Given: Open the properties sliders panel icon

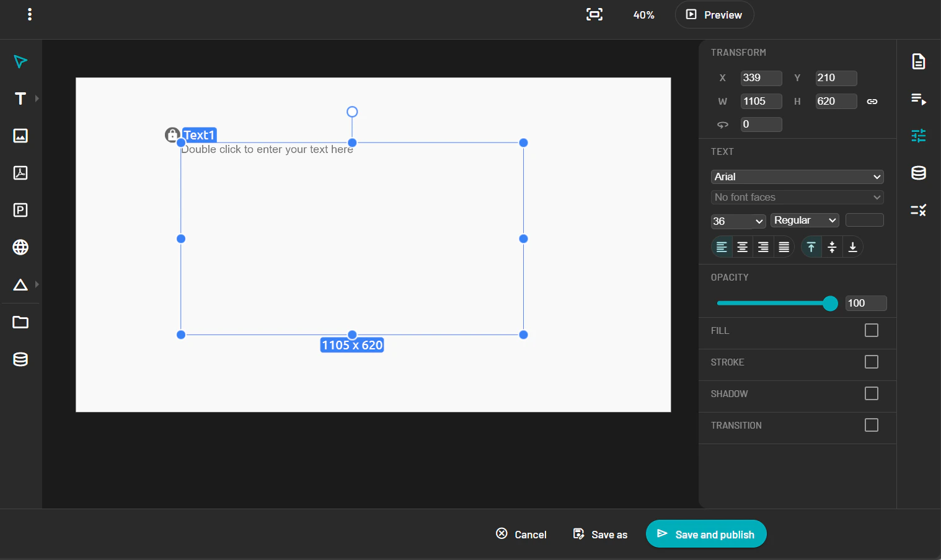Looking at the screenshot, I should pyautogui.click(x=919, y=136).
